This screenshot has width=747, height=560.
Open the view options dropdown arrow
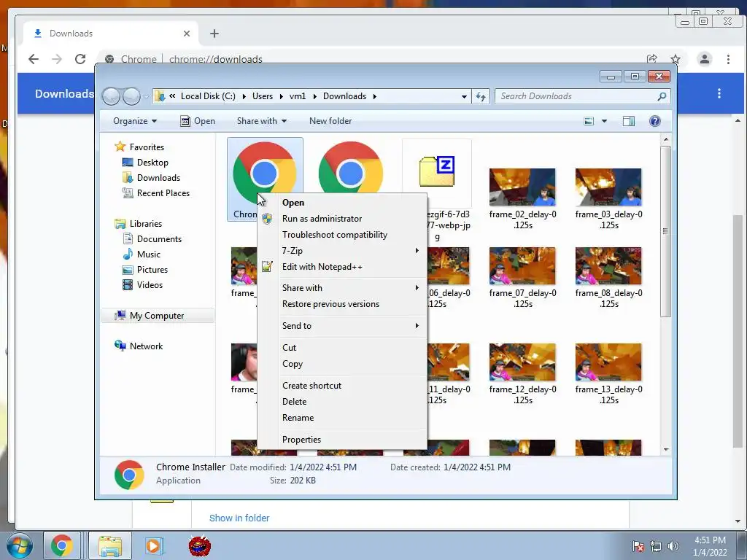[x=604, y=121]
